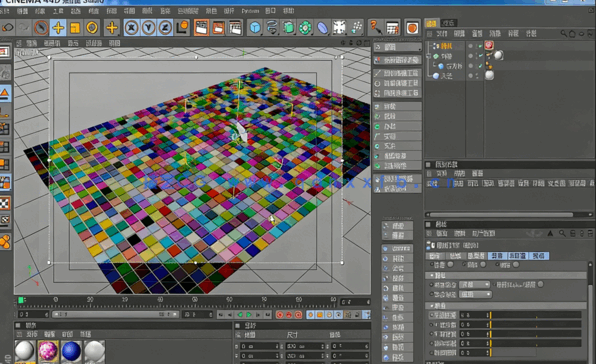
Task: Collapse the second object's tree expander
Action: click(x=429, y=56)
